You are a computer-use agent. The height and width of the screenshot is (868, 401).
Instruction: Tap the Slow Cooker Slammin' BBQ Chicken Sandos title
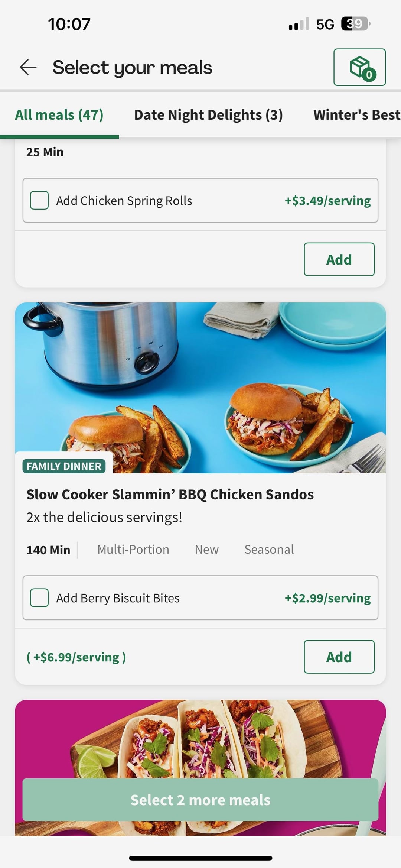pos(170,495)
